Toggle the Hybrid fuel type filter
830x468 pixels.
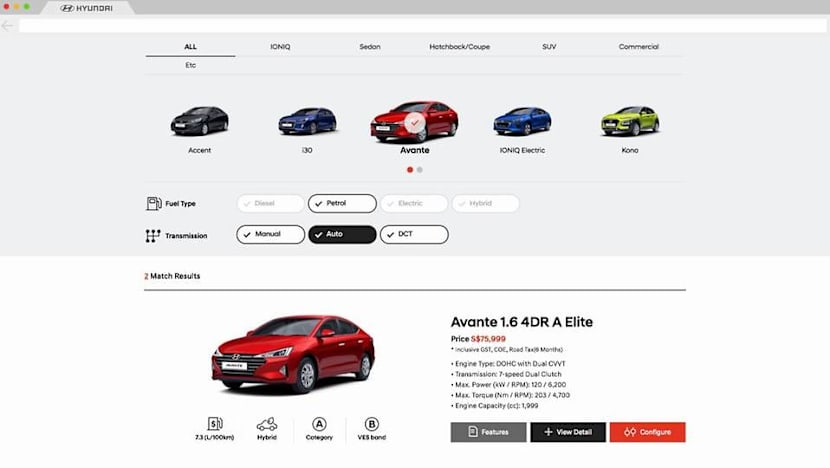pyautogui.click(x=485, y=203)
